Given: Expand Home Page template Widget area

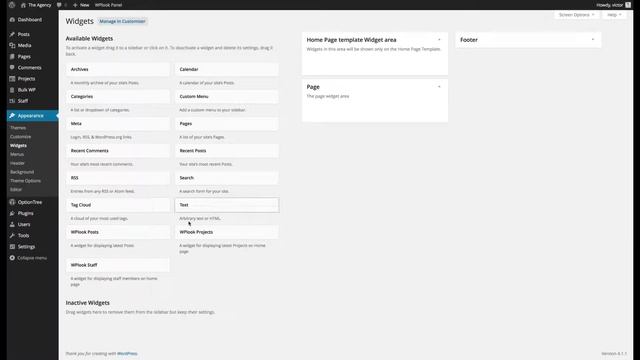Looking at the screenshot, I should point(439,40).
